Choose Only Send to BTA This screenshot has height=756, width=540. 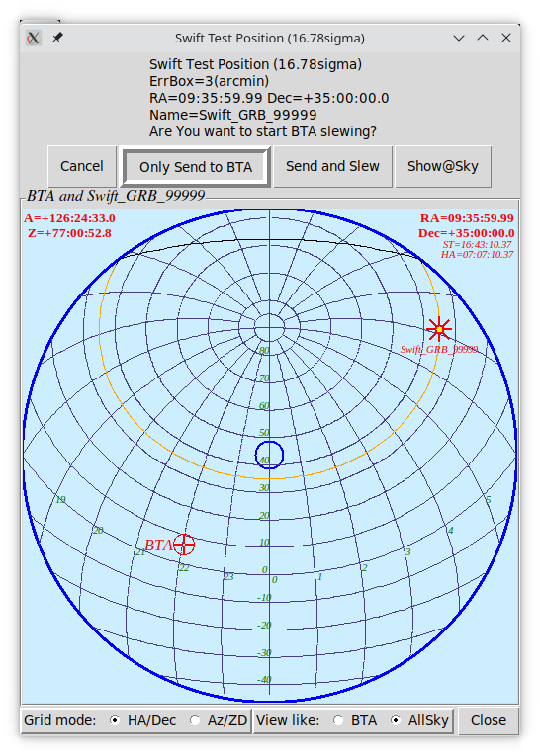click(x=196, y=167)
